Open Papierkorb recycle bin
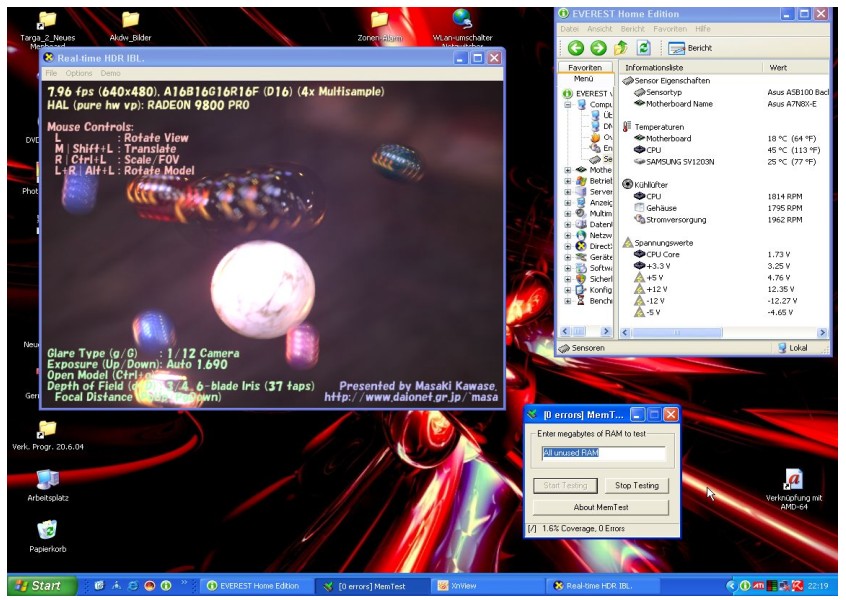846x600 pixels. pyautogui.click(x=47, y=536)
